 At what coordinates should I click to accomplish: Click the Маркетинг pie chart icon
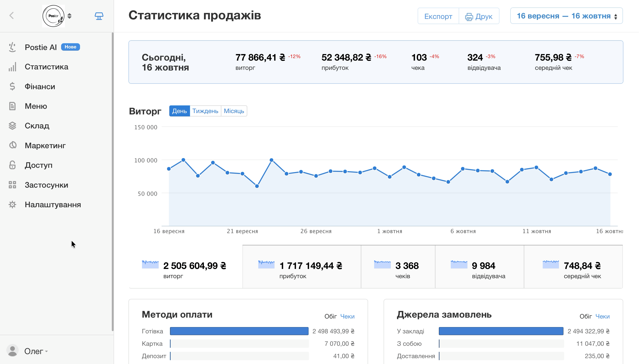12,145
